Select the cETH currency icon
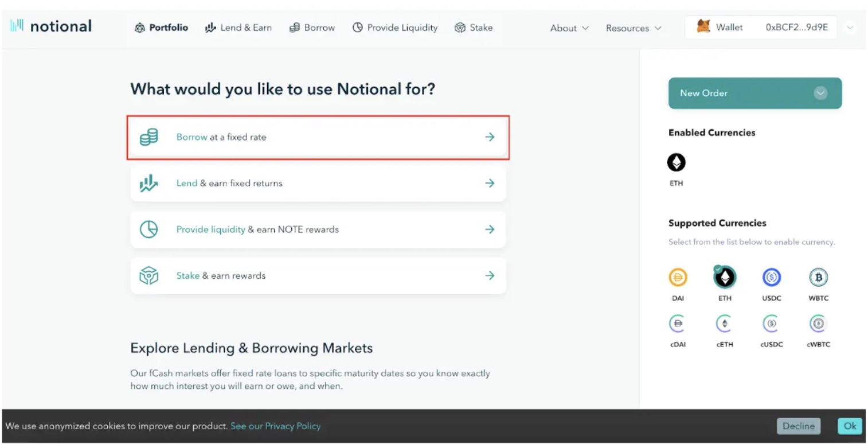Viewport: 868px width, 444px height. pyautogui.click(x=724, y=324)
